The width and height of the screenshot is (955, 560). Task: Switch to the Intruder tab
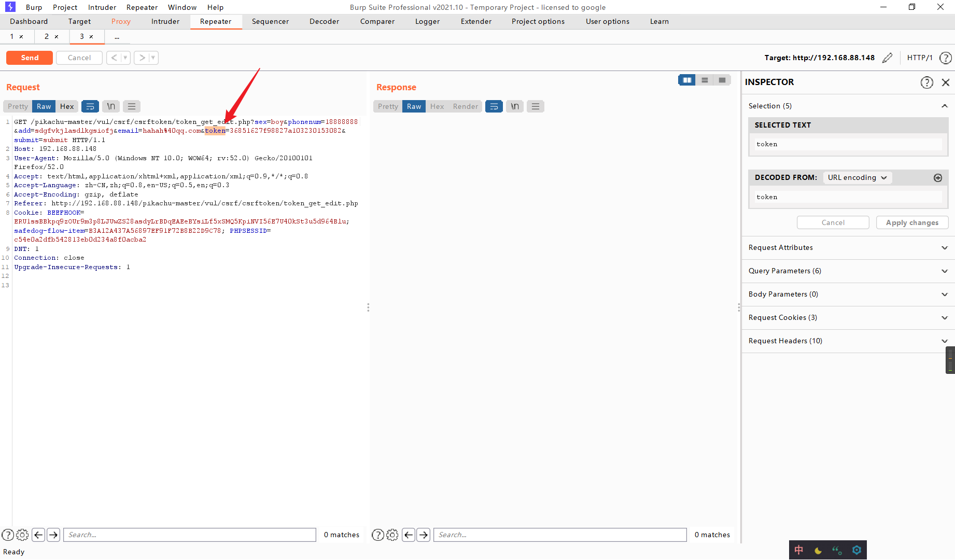coord(165,21)
